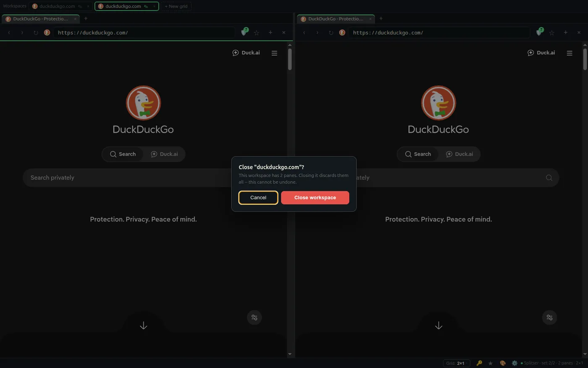Screen dimensions: 588x368
Task: Open the hamburger menu in right pane
Action: tap(570, 53)
